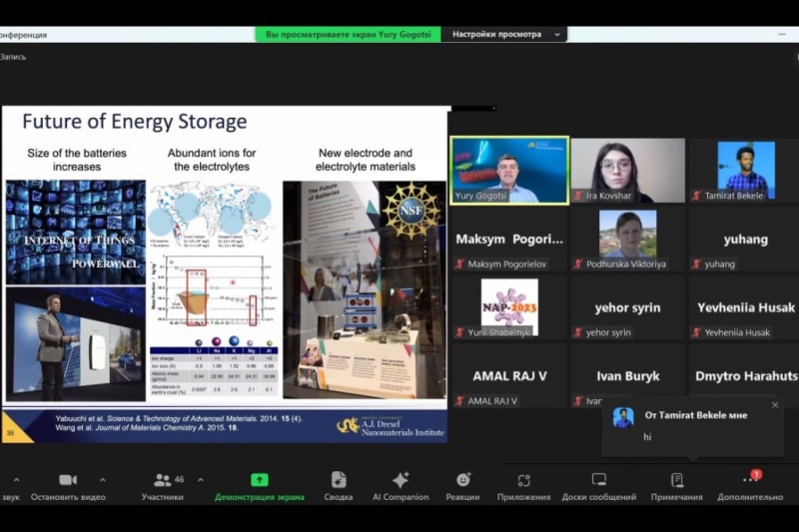Select Tamirat Bekele video tile
This screenshot has width=799, height=532.
coord(744,171)
